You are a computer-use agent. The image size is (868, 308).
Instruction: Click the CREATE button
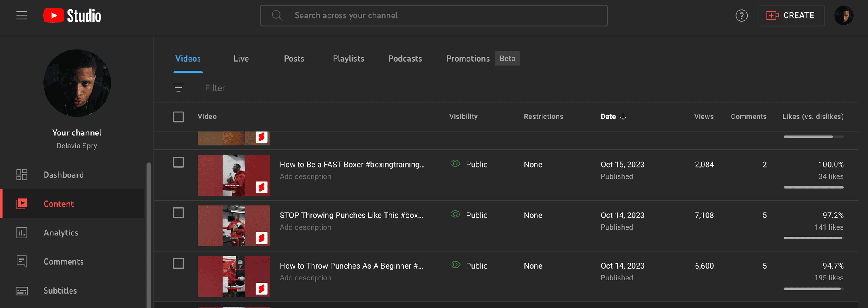791,16
